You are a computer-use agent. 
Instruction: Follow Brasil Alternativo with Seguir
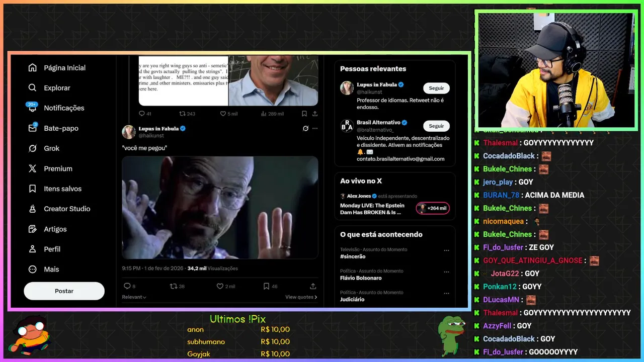tap(436, 126)
